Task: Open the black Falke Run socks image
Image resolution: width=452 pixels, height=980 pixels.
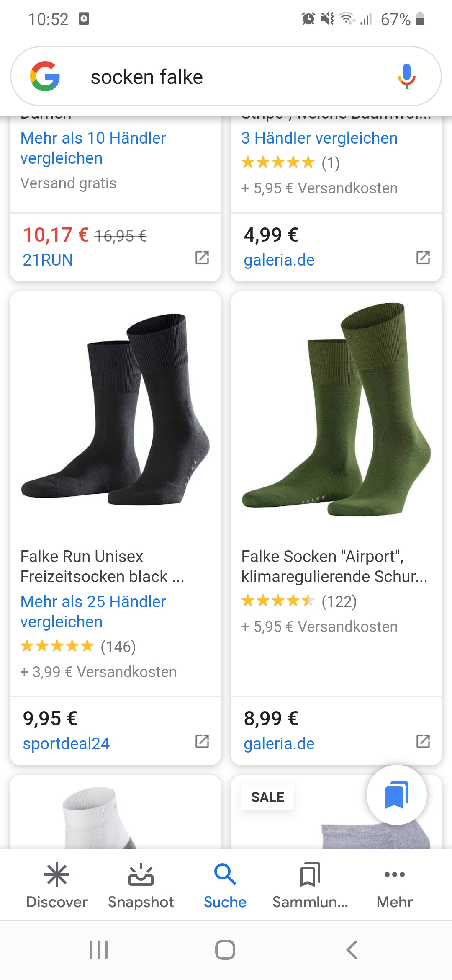Action: (x=116, y=410)
